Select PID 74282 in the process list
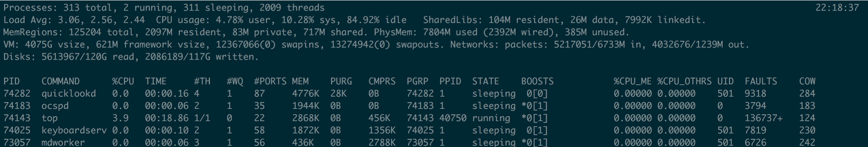868x147 pixels. pos(17,94)
